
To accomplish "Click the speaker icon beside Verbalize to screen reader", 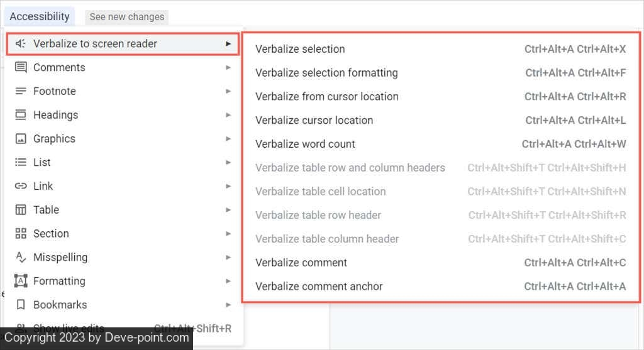I will tap(21, 43).
